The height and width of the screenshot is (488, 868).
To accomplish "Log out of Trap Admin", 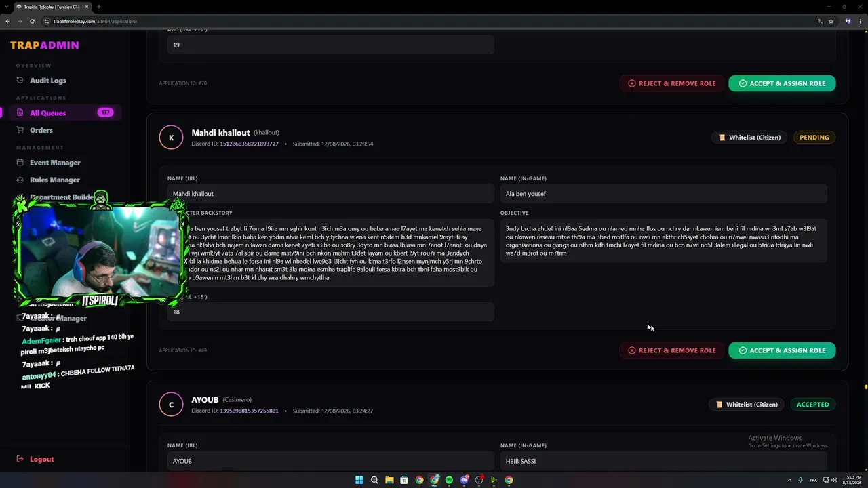I will tap(41, 459).
